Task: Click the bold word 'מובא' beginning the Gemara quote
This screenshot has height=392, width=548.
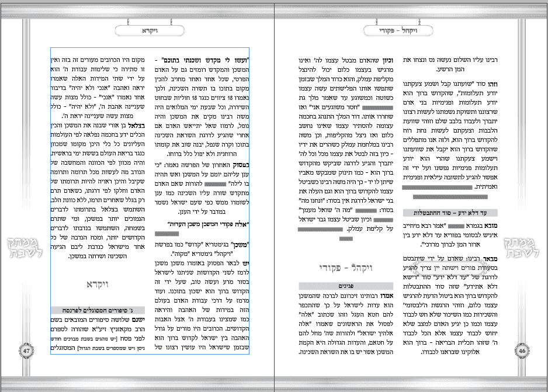Action: [x=491, y=226]
